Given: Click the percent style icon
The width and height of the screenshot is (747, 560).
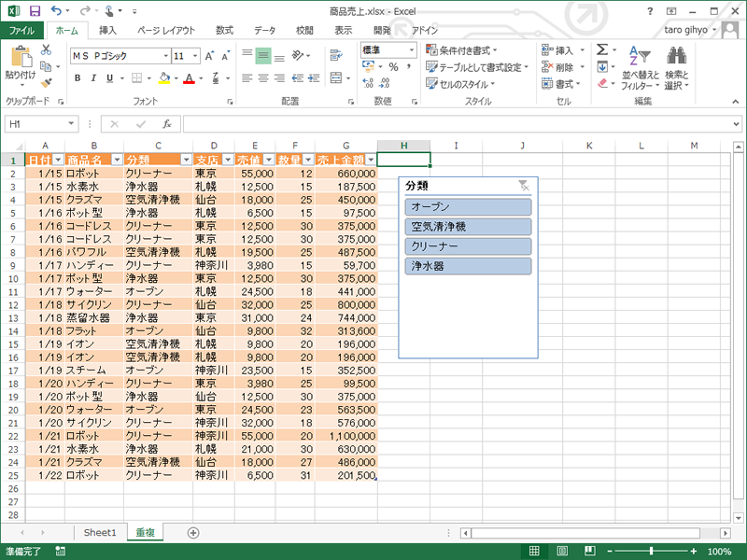Looking at the screenshot, I should (x=393, y=67).
